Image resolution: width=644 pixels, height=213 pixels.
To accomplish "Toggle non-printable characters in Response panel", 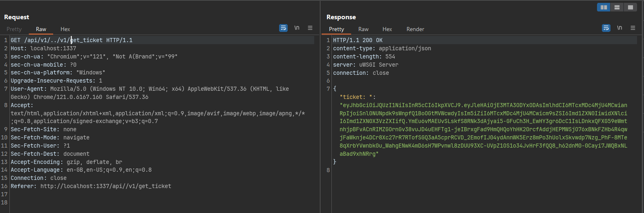I will point(619,28).
